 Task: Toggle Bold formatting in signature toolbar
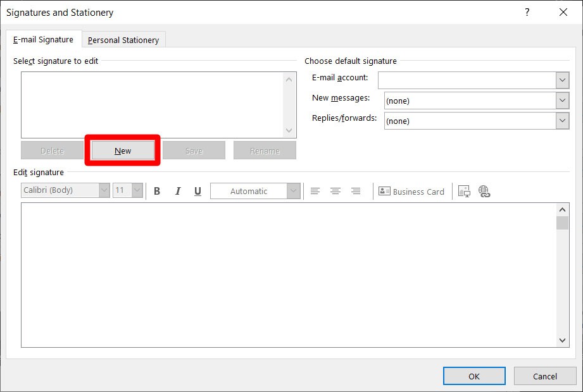click(157, 191)
